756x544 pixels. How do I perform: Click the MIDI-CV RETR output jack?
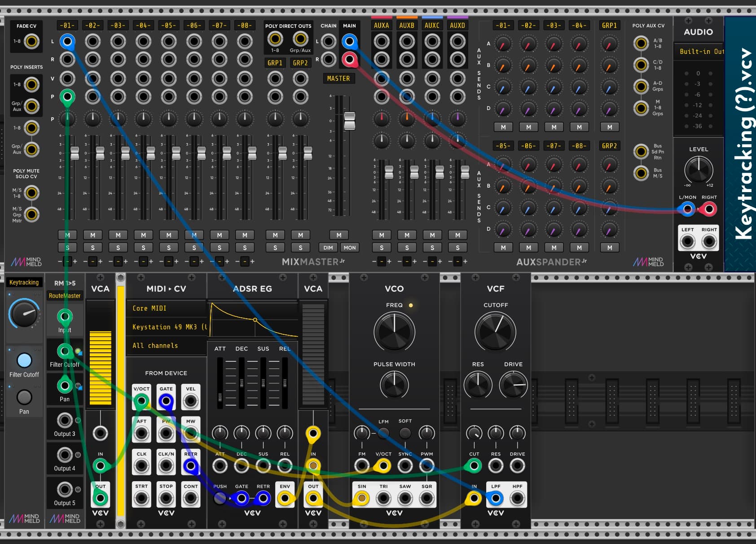[x=191, y=466]
